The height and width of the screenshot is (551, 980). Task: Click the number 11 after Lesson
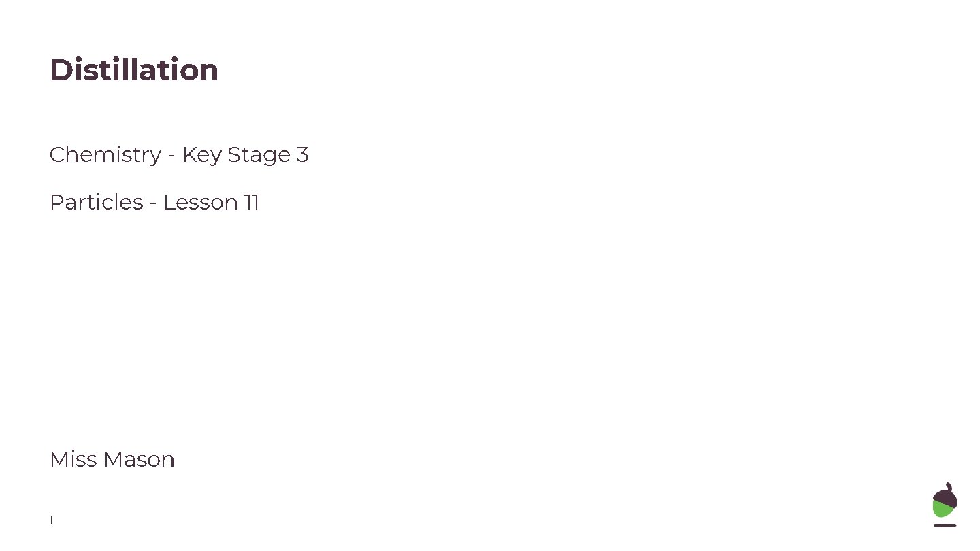pos(251,203)
